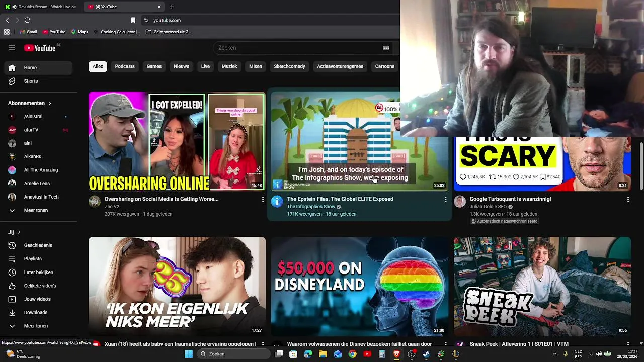
Task: Select the Podcasts filter chip
Action: [x=125, y=66]
